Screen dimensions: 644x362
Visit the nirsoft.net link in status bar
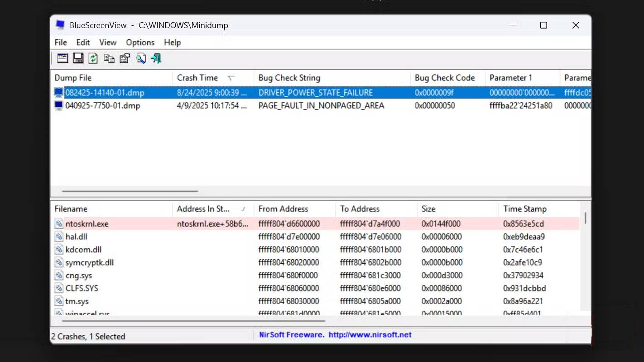370,335
